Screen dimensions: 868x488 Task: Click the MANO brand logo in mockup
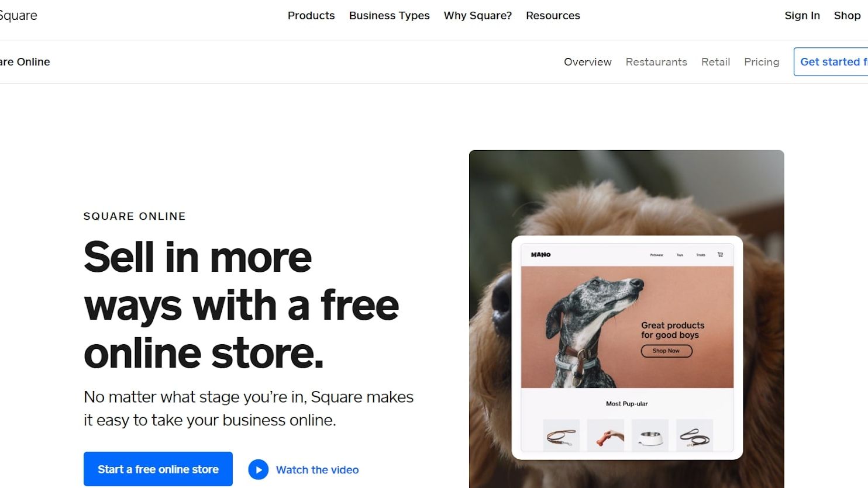(540, 255)
